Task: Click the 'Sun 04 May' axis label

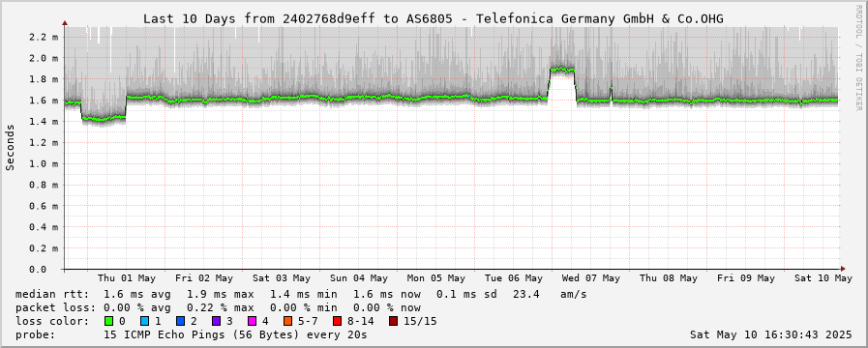Action: click(x=359, y=277)
